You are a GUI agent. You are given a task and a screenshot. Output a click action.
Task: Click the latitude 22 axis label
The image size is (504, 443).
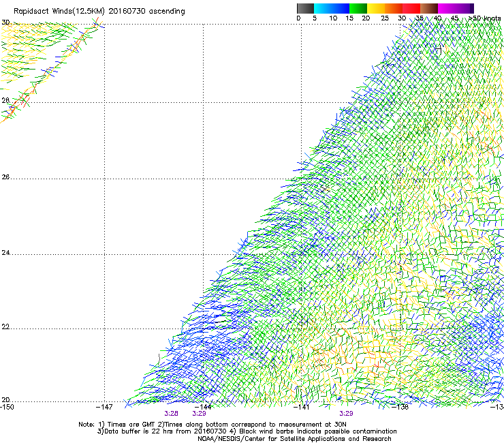tap(5, 327)
